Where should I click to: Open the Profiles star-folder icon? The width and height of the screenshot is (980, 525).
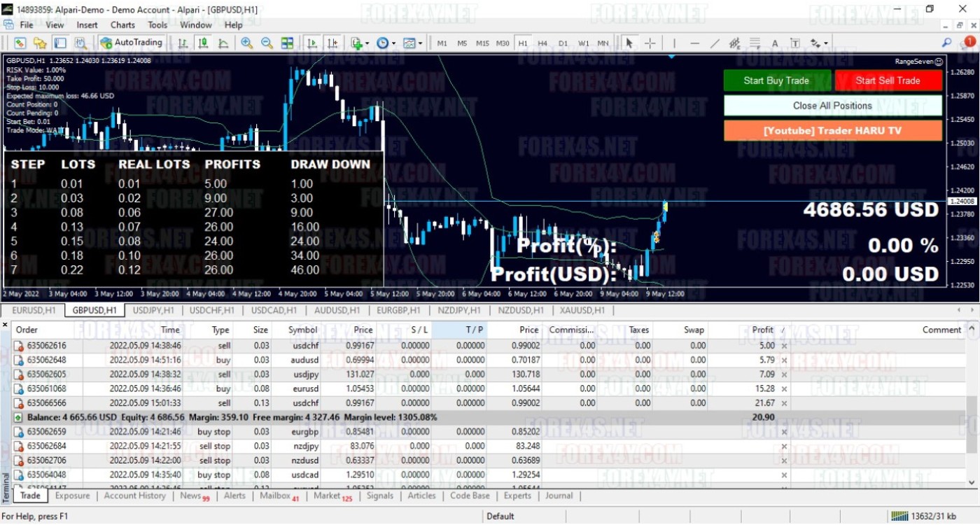click(40, 43)
